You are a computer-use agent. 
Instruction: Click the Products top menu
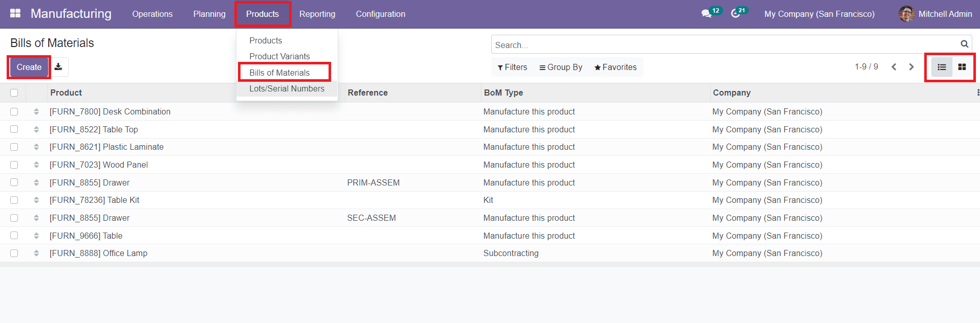(263, 14)
